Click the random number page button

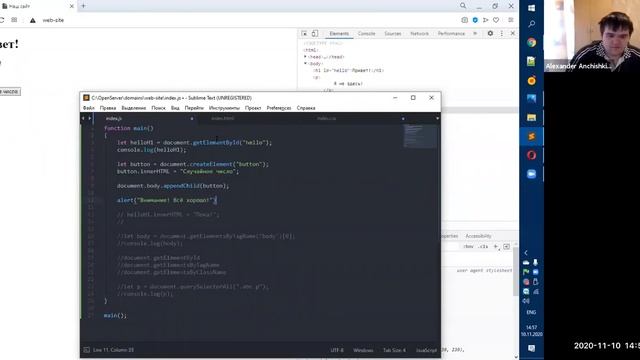click(10, 92)
